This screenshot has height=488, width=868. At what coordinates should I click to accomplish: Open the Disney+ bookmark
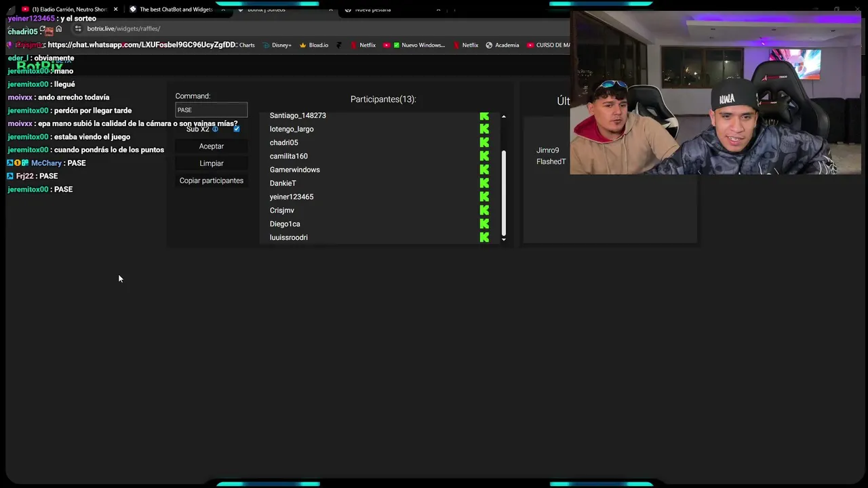276,45
